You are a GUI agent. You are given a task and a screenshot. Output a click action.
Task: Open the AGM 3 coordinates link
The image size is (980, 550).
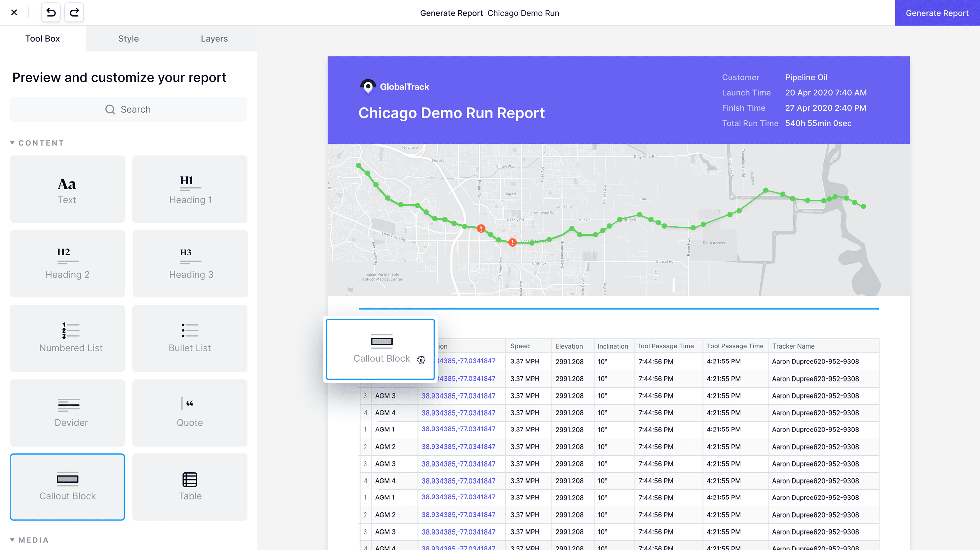(x=458, y=396)
